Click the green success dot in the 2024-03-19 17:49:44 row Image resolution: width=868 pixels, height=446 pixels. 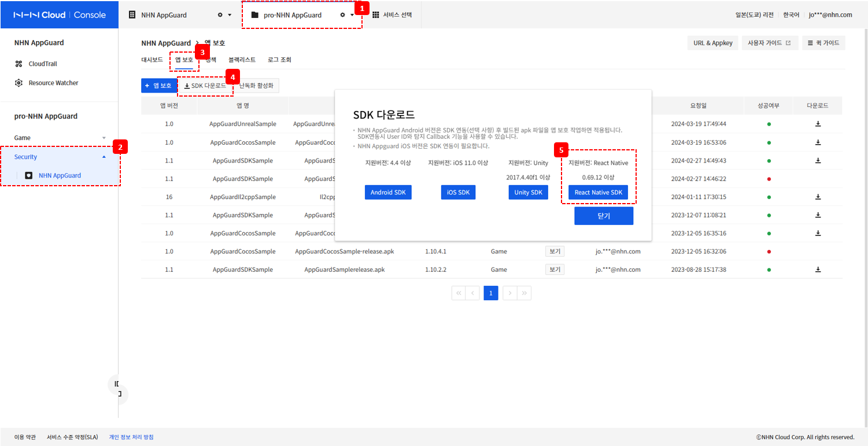click(x=769, y=124)
